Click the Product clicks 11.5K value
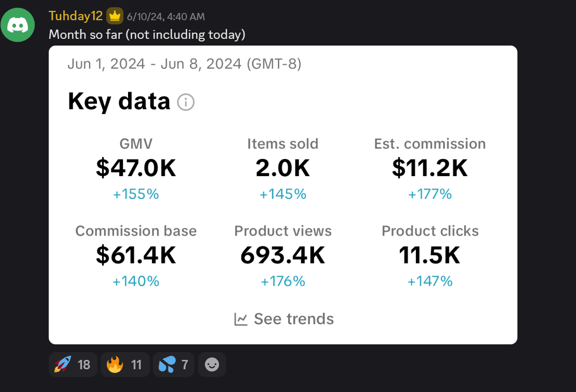 430,255
